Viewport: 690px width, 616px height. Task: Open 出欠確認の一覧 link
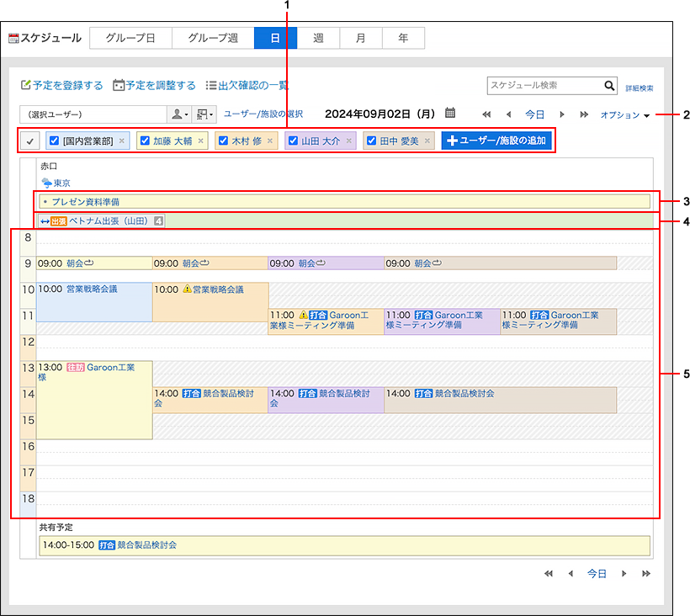(x=247, y=85)
